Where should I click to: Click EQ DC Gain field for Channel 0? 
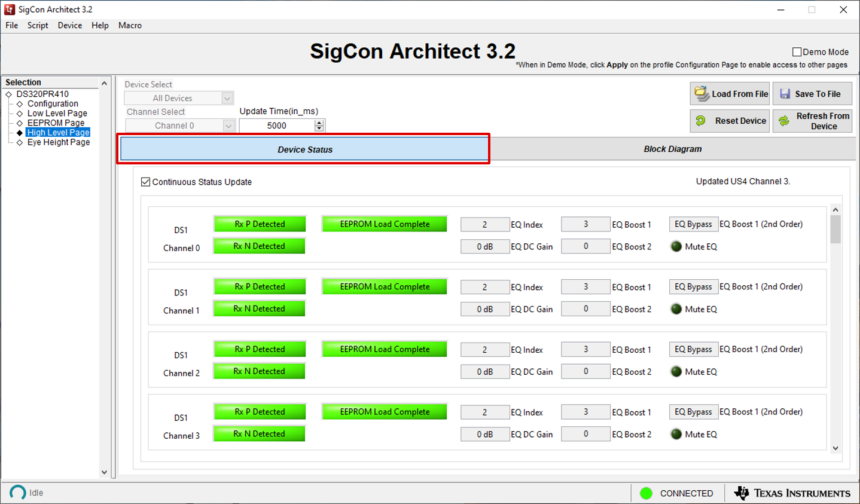pyautogui.click(x=485, y=246)
